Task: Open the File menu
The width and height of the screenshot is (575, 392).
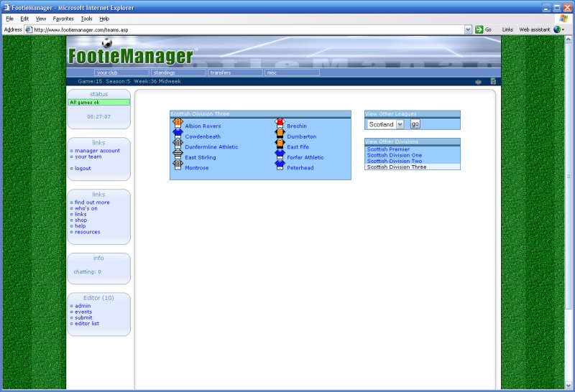Action: [x=9, y=19]
